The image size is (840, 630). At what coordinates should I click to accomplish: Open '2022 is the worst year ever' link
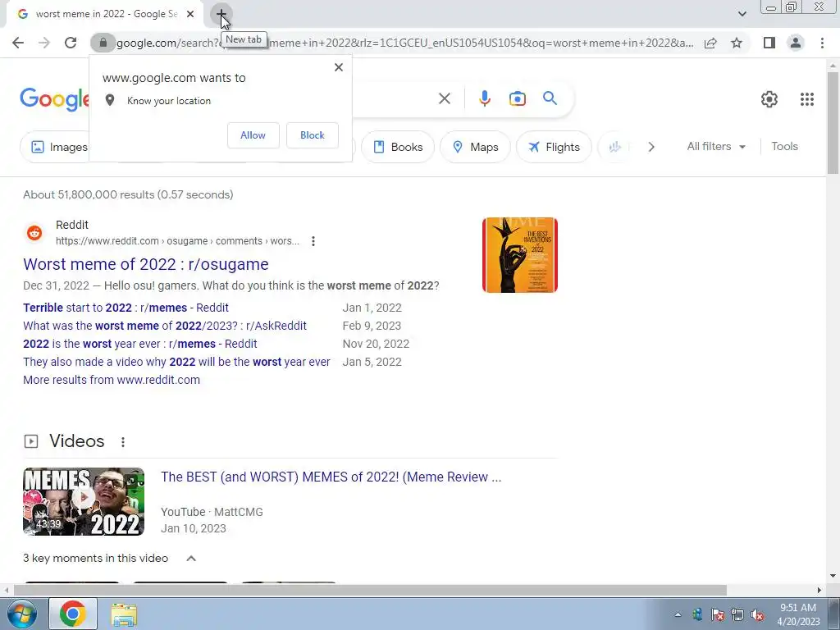(139, 344)
